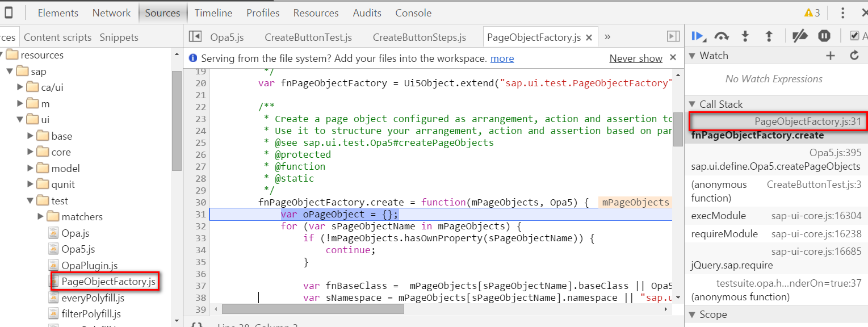The width and height of the screenshot is (868, 327).
Task: Click the code editor vertical scrollbar
Action: click(678, 129)
